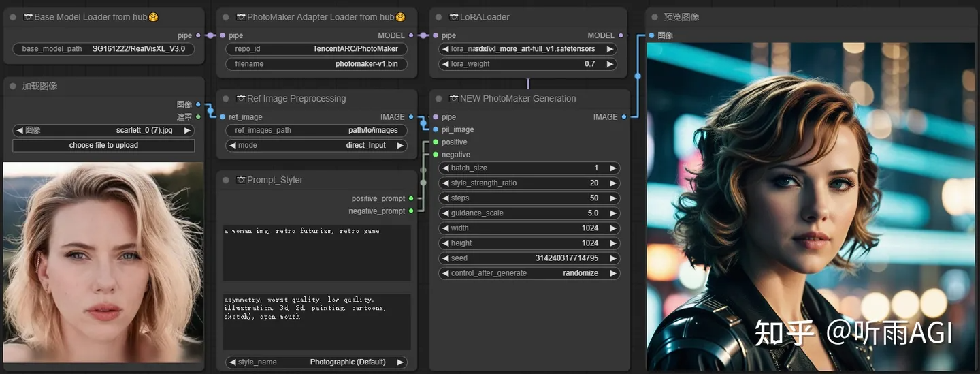Open control_after_generate randomize dropdown
Viewport: 980px width, 374px height.
529,273
